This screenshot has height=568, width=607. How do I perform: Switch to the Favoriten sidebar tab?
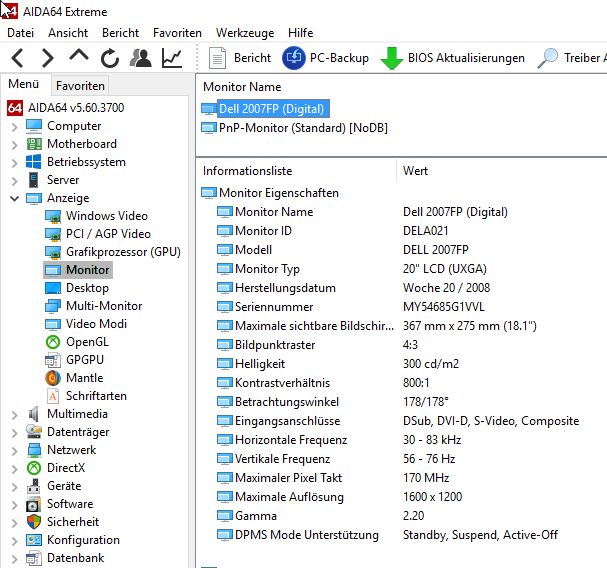pyautogui.click(x=80, y=86)
